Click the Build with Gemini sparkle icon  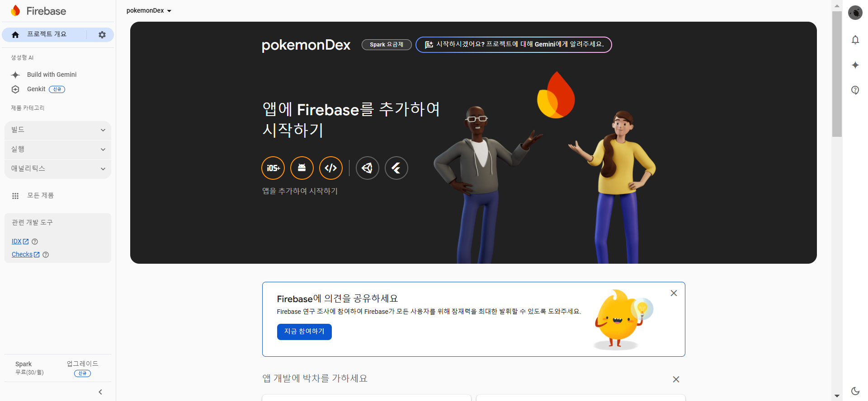pos(15,75)
